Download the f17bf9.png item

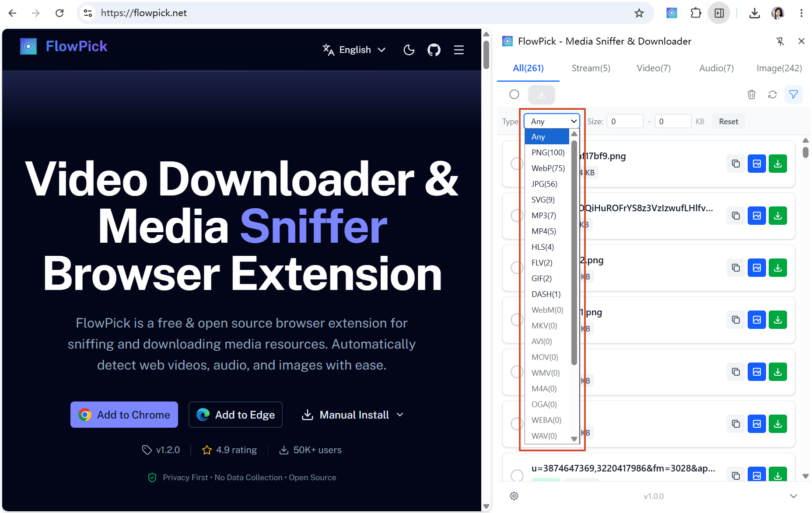point(778,164)
